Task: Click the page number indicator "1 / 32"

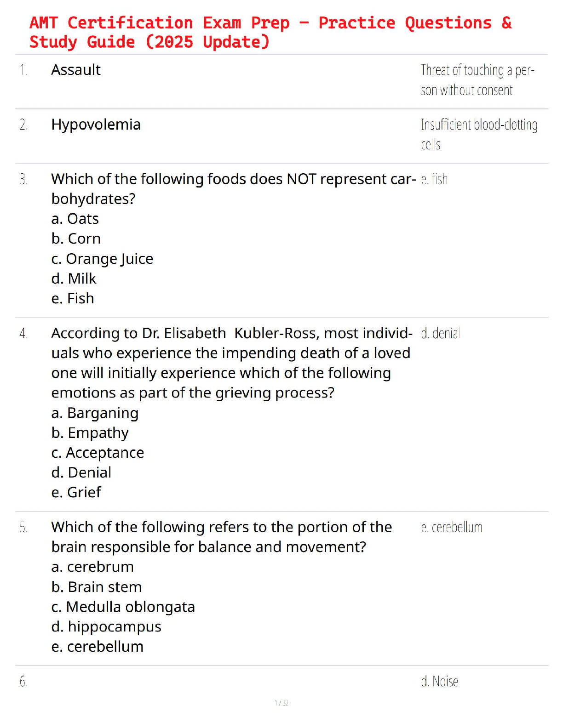Action: tap(281, 703)
